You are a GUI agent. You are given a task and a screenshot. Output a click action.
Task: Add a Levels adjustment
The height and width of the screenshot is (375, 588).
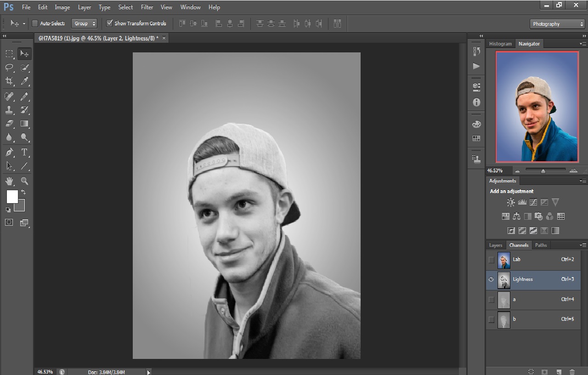pyautogui.click(x=522, y=202)
